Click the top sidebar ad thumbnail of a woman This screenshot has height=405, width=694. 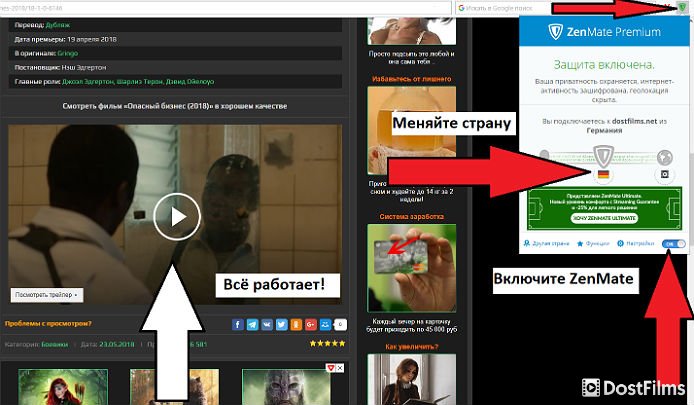pyautogui.click(x=412, y=31)
